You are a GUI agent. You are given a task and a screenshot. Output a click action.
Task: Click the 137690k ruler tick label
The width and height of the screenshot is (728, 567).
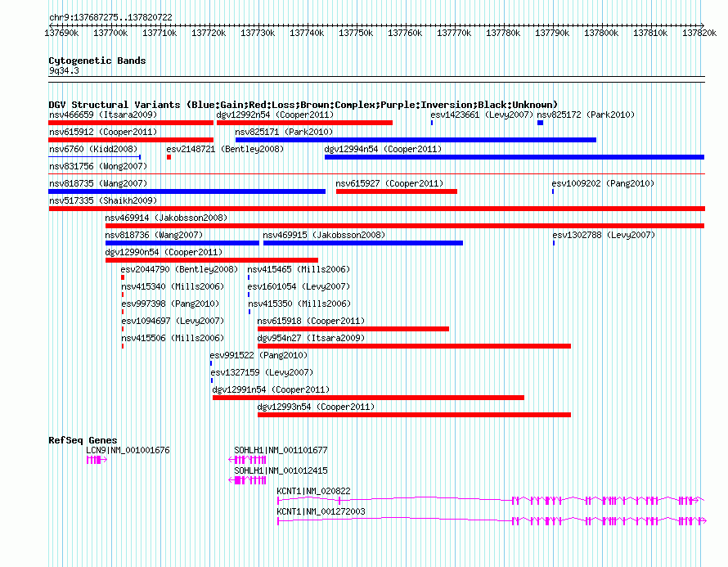point(61,33)
